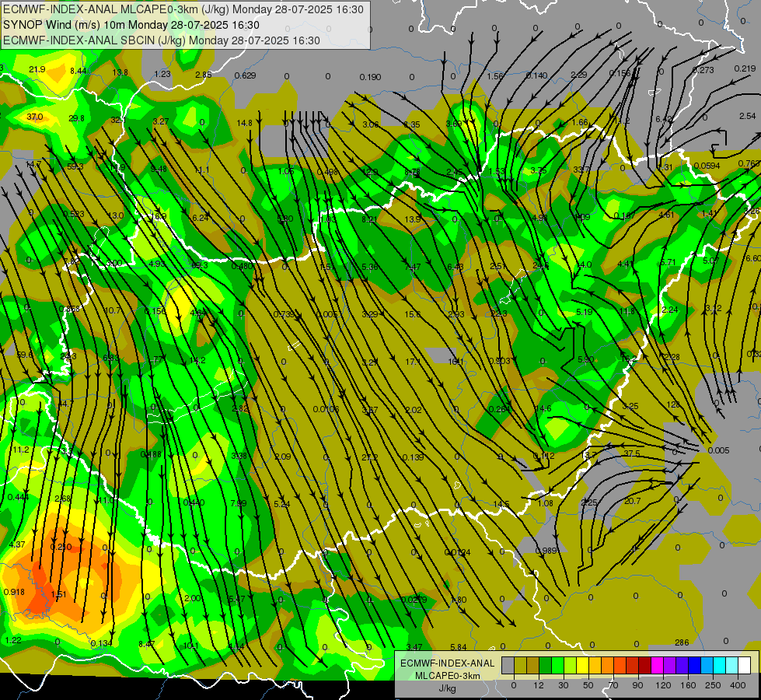The width and height of the screenshot is (761, 700).
Task: Click the map value '37.5'
Action: coord(631,453)
